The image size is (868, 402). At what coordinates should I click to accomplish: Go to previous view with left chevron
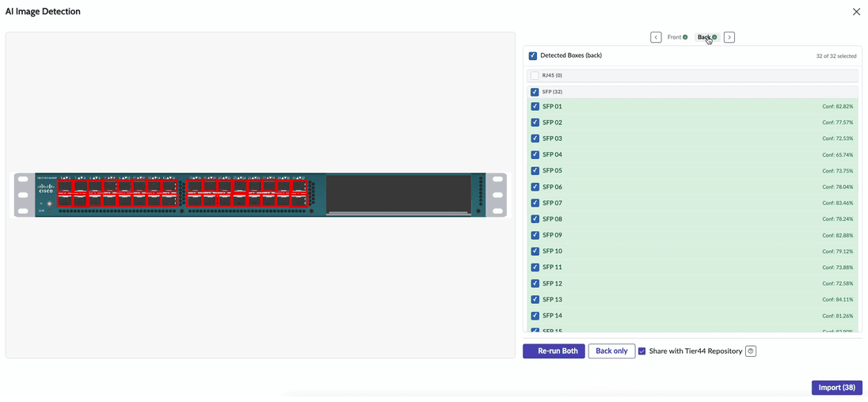tap(656, 37)
